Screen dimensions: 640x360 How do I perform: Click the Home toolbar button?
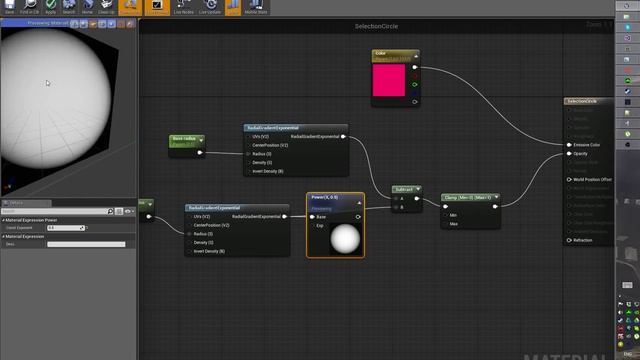click(87, 7)
